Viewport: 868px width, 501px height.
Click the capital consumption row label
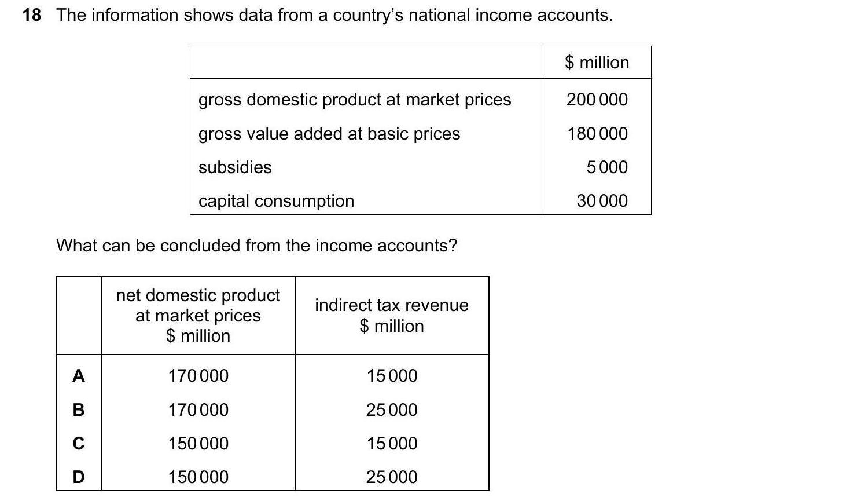tap(276, 201)
